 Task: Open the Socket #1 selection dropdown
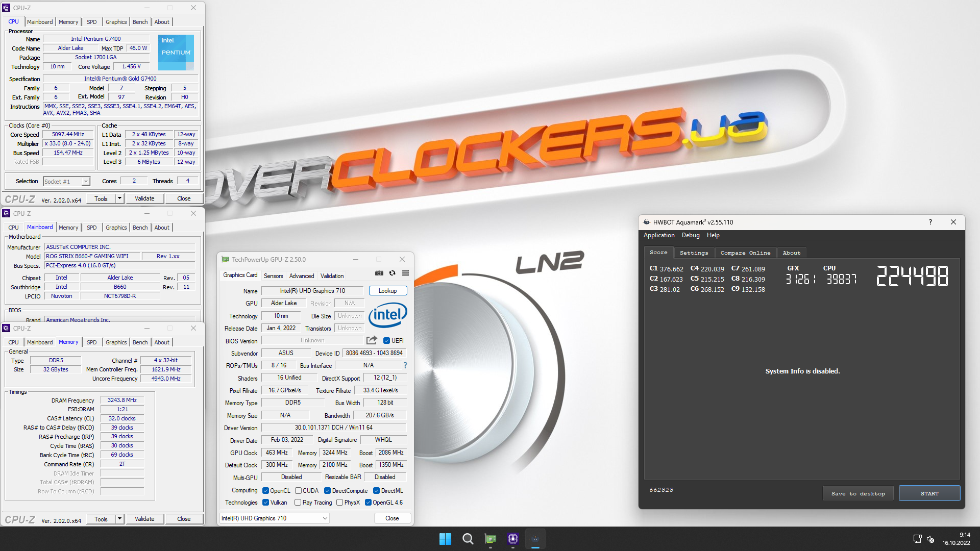click(x=66, y=181)
